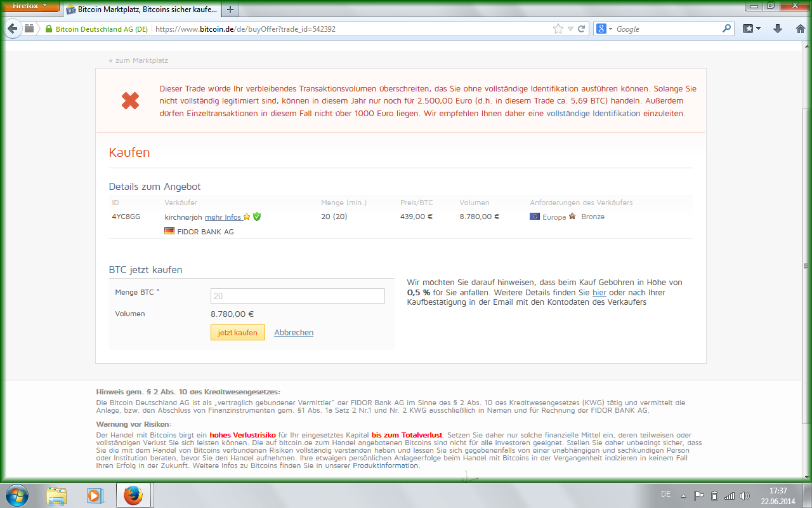The image size is (812, 508).
Task: Click into the Google search box
Action: point(666,29)
